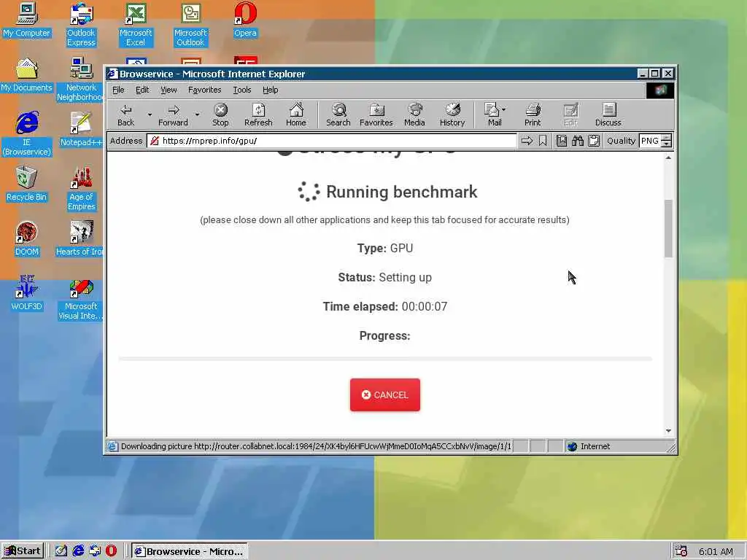Select the Outlook Express desktop icon

coord(81,25)
